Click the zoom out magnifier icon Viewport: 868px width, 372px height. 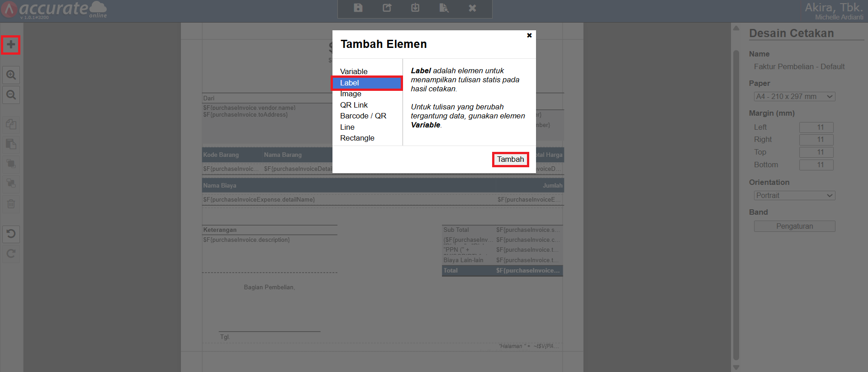click(11, 95)
